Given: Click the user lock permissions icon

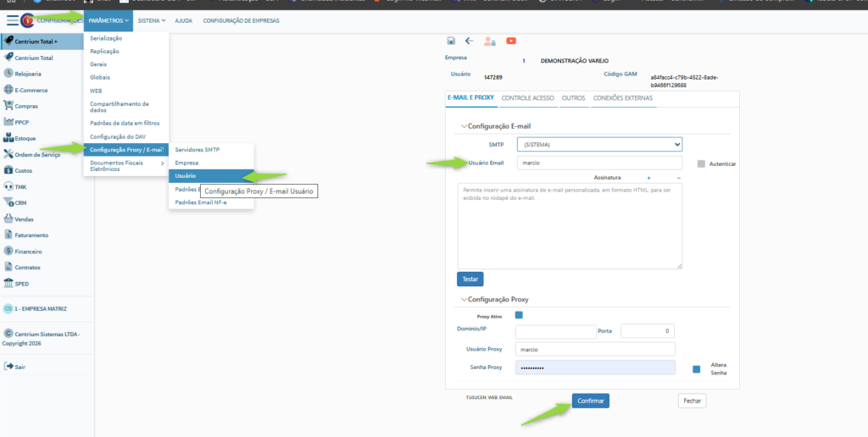Looking at the screenshot, I should click(490, 41).
